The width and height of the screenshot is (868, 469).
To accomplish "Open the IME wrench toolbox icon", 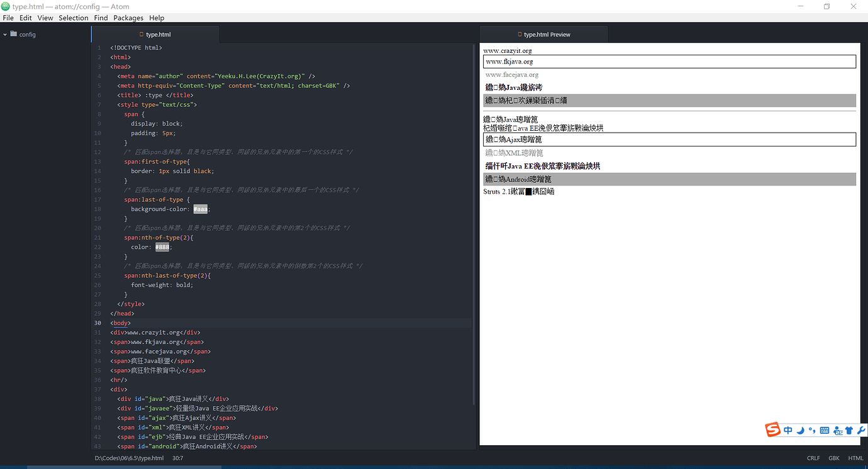I will (861, 431).
